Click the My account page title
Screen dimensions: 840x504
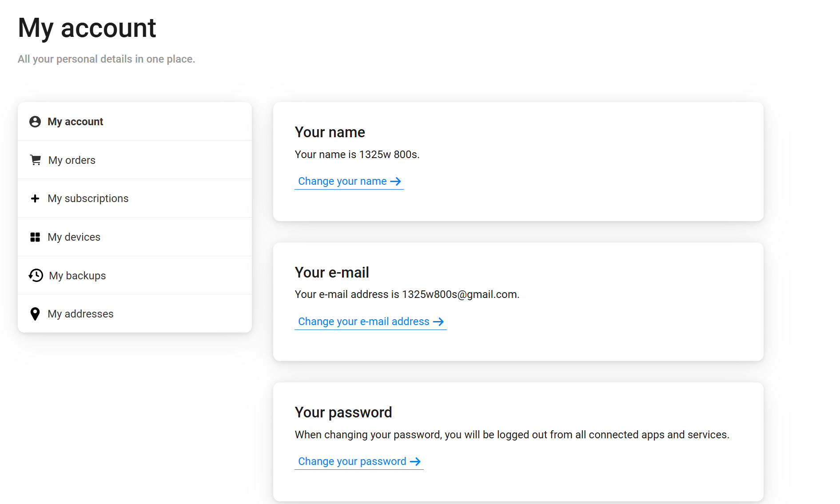[x=87, y=28]
